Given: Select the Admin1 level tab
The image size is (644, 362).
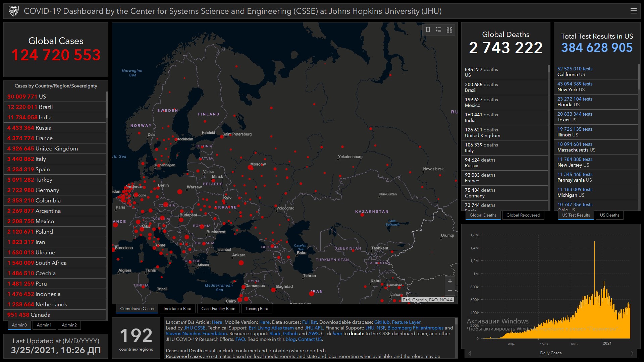Looking at the screenshot, I should point(44,325).
